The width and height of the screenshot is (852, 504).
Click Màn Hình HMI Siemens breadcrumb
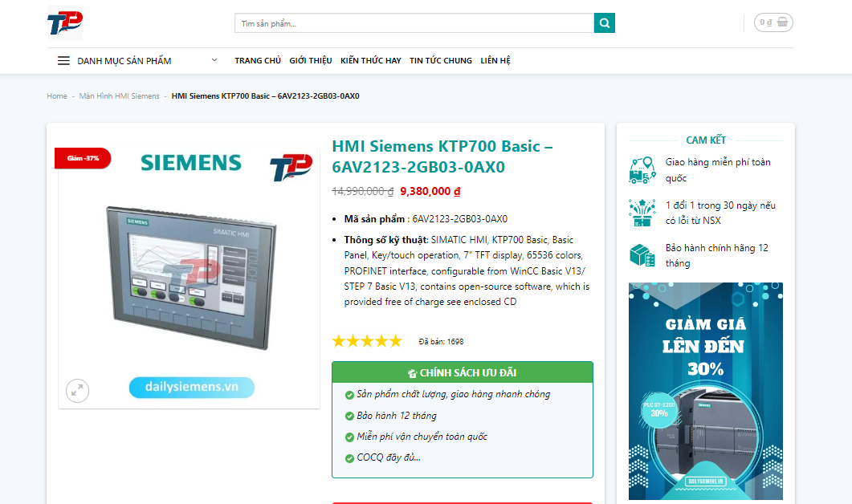coord(120,96)
